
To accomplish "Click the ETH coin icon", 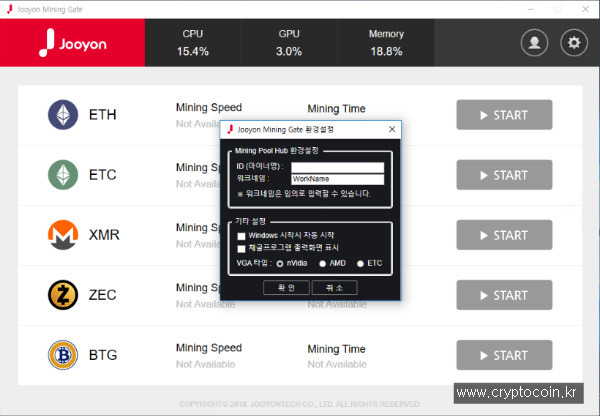I will (x=63, y=114).
